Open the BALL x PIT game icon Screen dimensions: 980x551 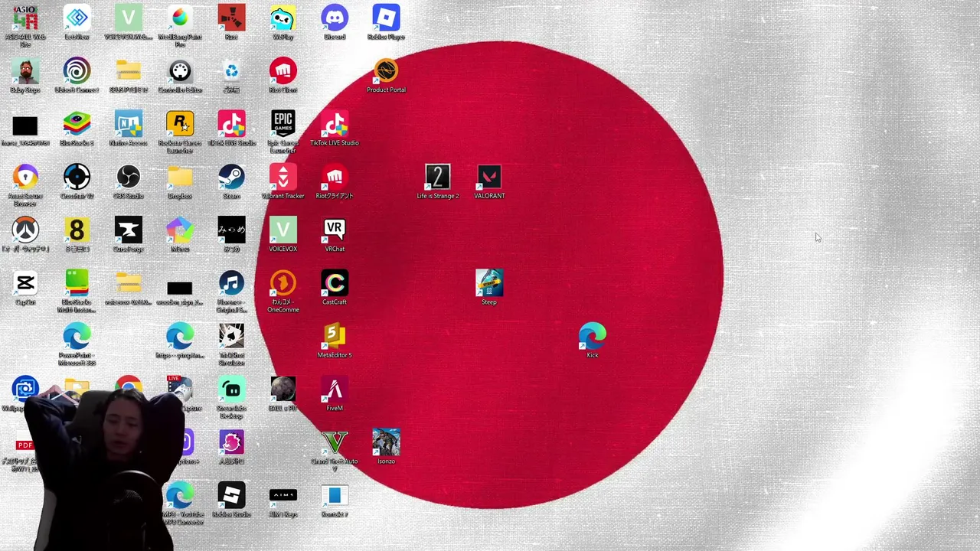283,390
